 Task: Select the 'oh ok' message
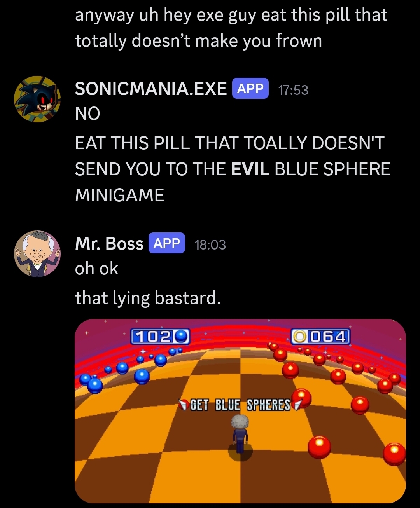click(x=96, y=269)
